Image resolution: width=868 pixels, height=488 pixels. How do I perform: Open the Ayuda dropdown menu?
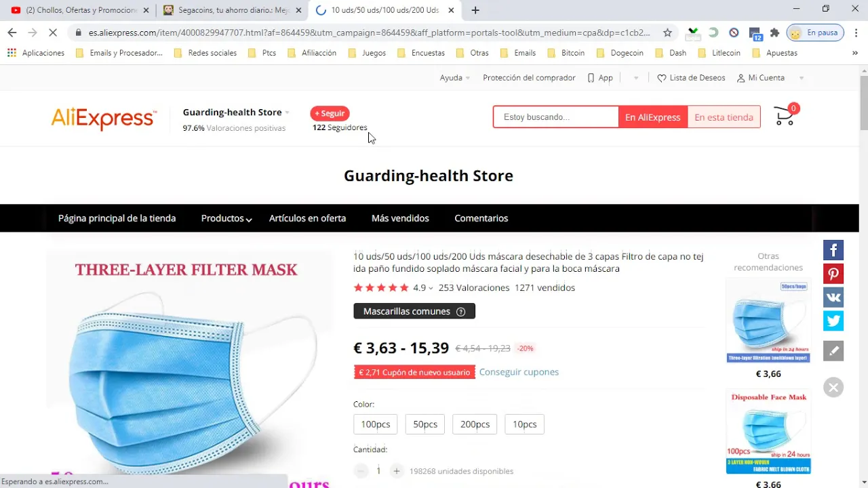(455, 78)
